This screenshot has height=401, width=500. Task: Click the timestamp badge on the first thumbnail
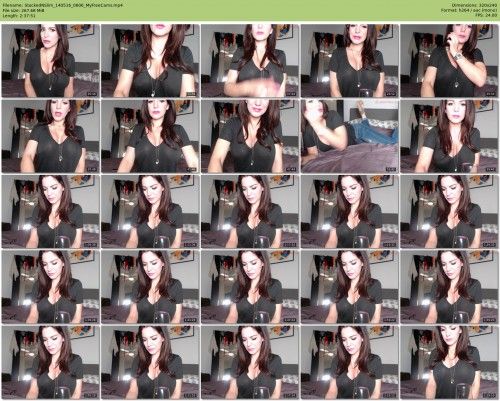tap(92, 94)
